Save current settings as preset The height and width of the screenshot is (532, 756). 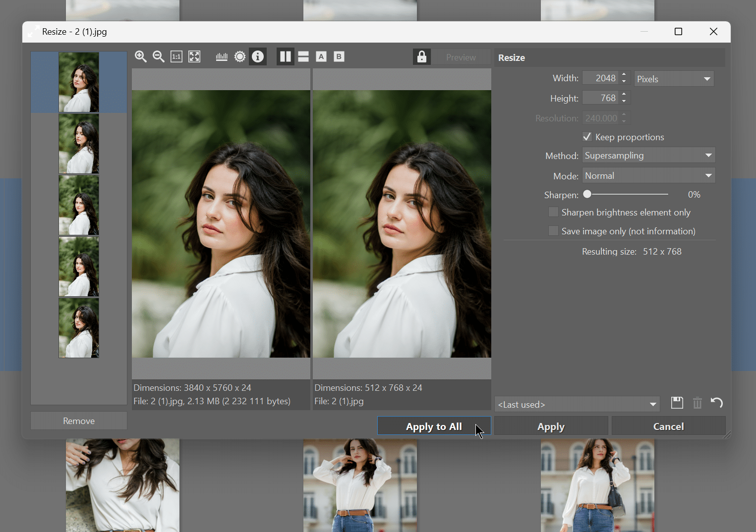tap(677, 403)
